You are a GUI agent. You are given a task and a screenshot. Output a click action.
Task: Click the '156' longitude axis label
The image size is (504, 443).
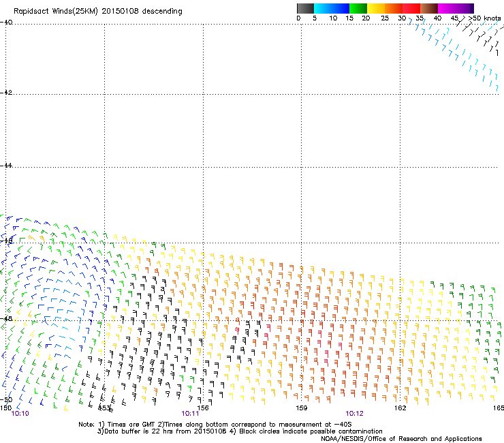pyautogui.click(x=203, y=408)
